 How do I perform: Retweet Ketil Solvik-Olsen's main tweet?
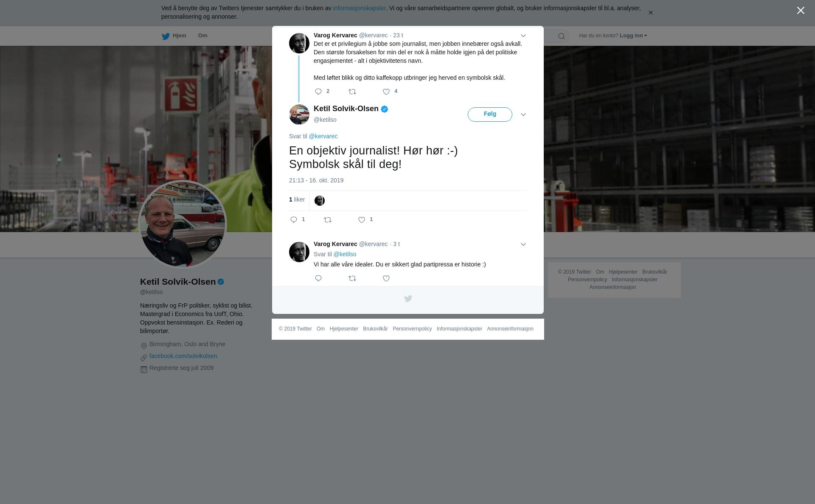(328, 220)
